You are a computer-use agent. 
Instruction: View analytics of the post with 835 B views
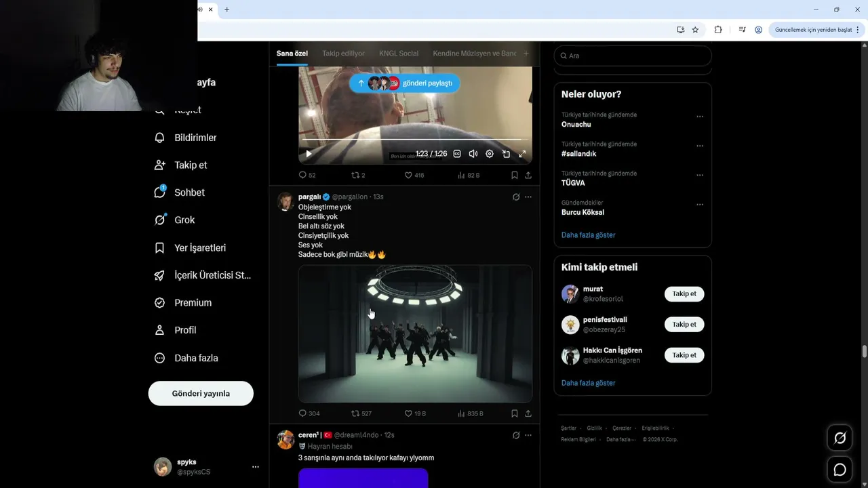coord(471,413)
